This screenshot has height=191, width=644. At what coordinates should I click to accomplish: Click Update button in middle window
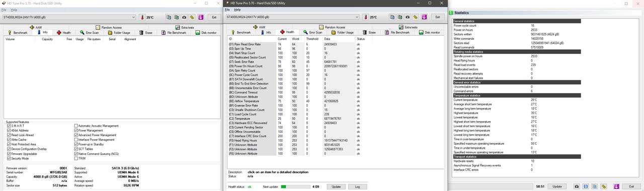coord(336,186)
